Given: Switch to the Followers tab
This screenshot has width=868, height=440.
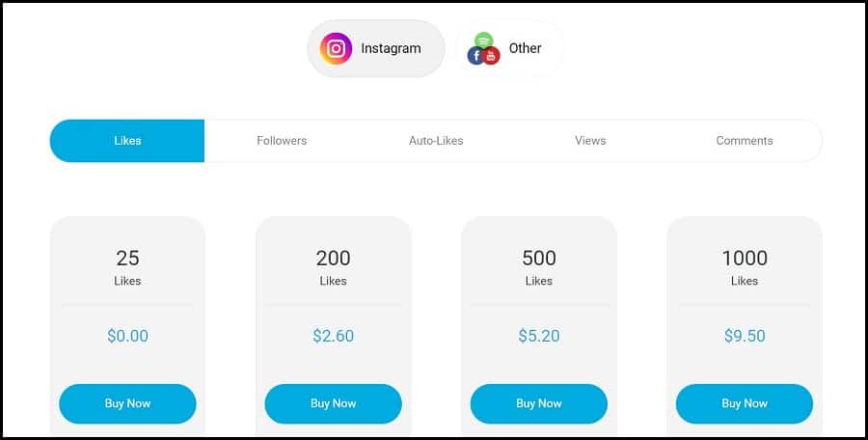Looking at the screenshot, I should pyautogui.click(x=282, y=141).
